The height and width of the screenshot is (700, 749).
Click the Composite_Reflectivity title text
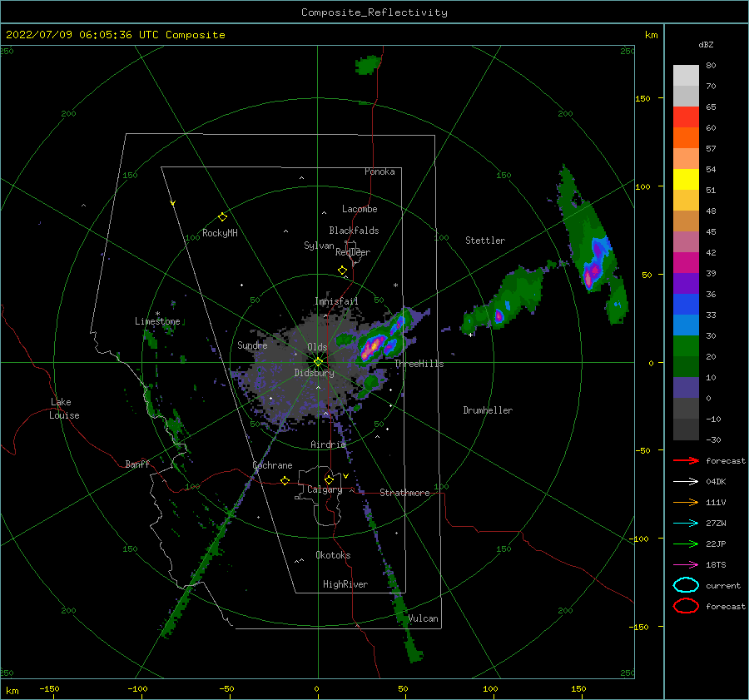tap(374, 12)
